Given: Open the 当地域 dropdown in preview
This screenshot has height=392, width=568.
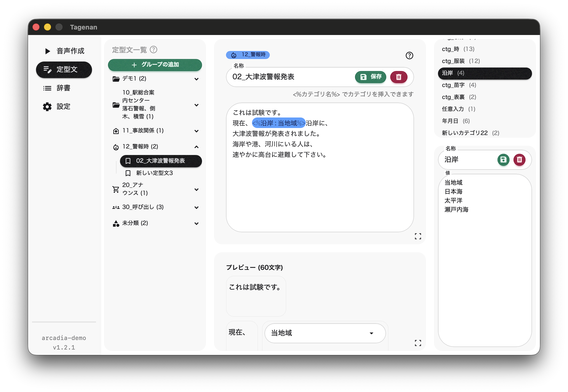Looking at the screenshot, I should 325,333.
